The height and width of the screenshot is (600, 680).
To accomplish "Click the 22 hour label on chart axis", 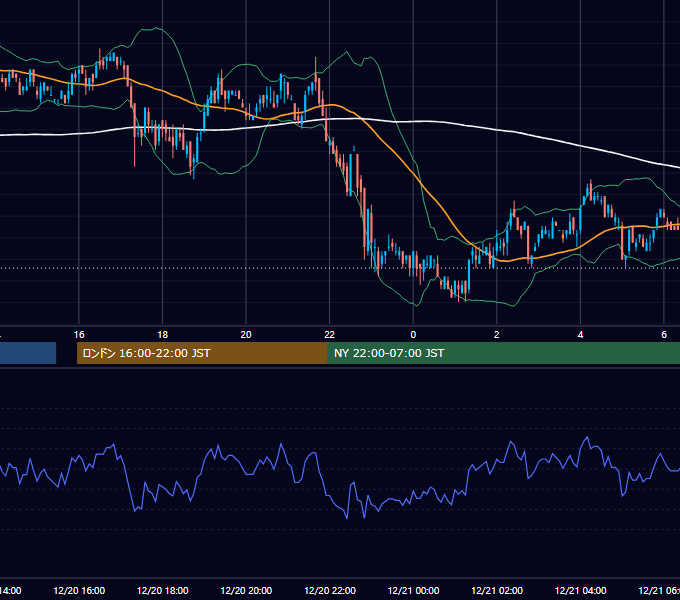I will pyautogui.click(x=330, y=335).
